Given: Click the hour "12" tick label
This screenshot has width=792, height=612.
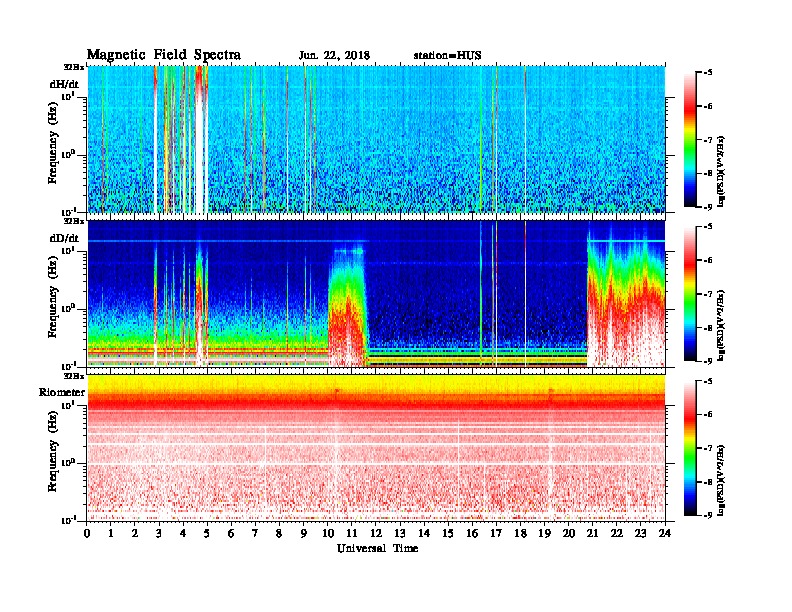Looking at the screenshot, I should pyautogui.click(x=376, y=533).
